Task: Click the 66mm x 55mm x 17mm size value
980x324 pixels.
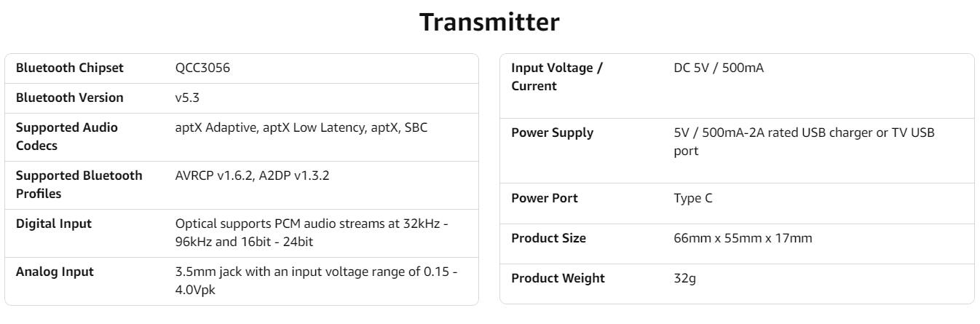Action: coord(743,238)
